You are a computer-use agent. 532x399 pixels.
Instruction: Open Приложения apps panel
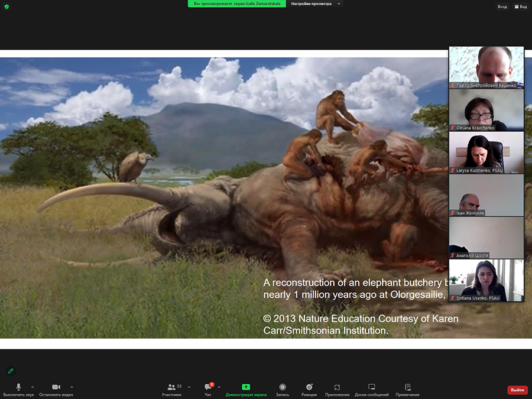(x=337, y=390)
